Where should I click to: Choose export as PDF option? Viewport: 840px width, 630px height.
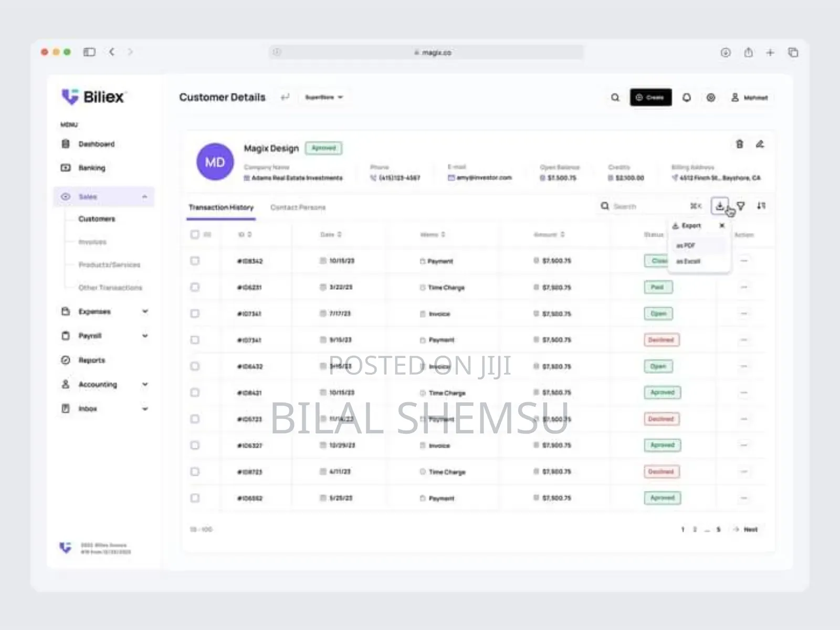686,246
